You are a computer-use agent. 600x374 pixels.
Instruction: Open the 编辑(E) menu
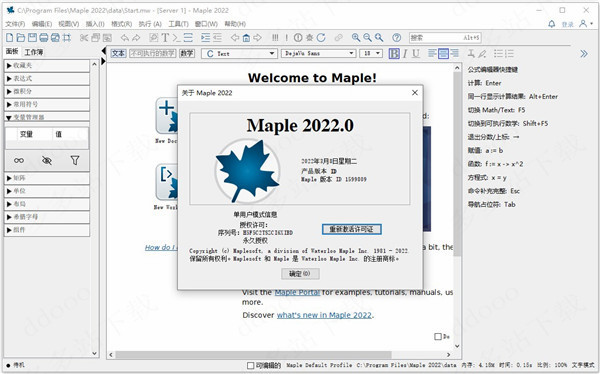pyautogui.click(x=42, y=24)
